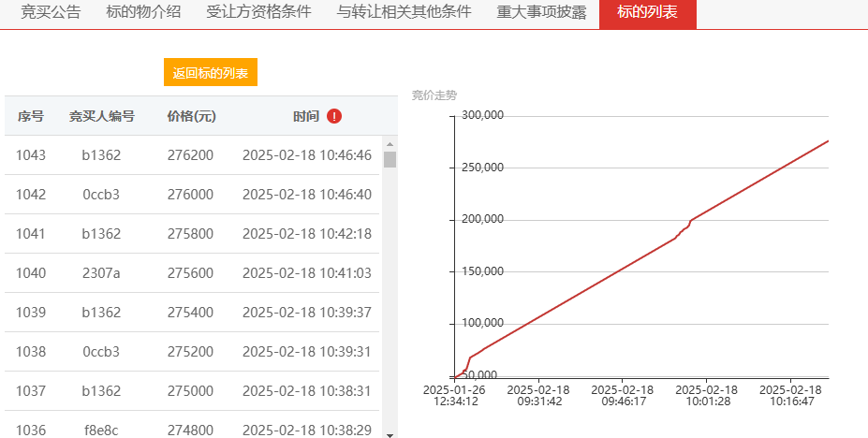The height and width of the screenshot is (438, 868).
Task: Click the 返回标的列表 button
Action: coord(211,72)
